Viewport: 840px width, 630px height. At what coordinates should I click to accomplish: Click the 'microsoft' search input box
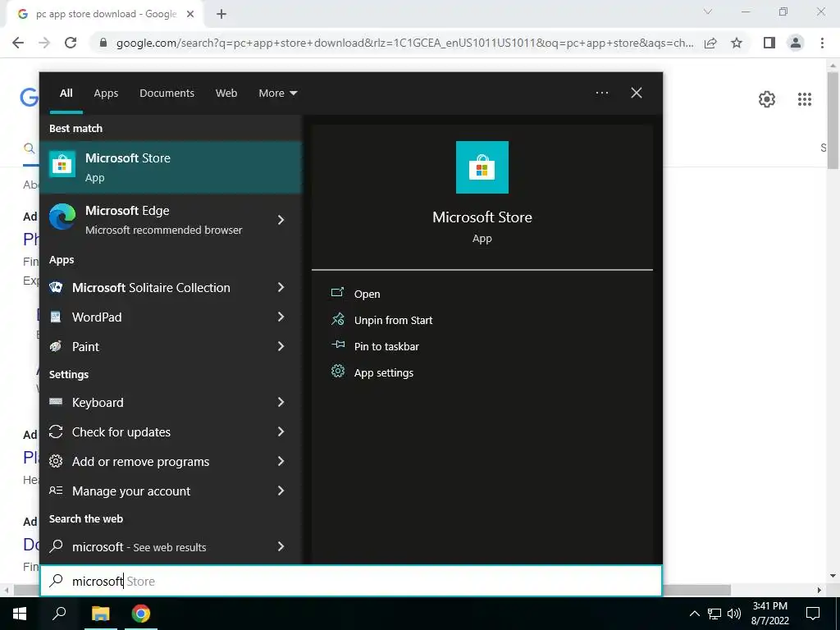point(351,581)
